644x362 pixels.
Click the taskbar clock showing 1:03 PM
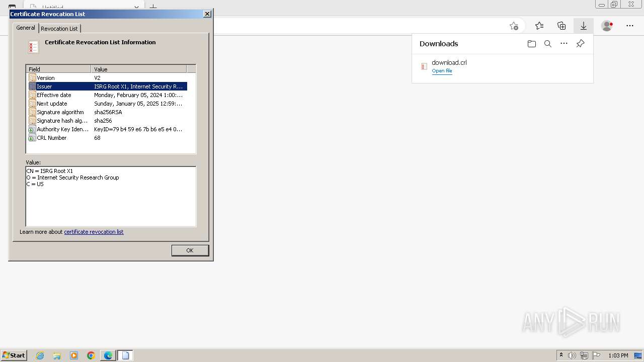[618, 355]
